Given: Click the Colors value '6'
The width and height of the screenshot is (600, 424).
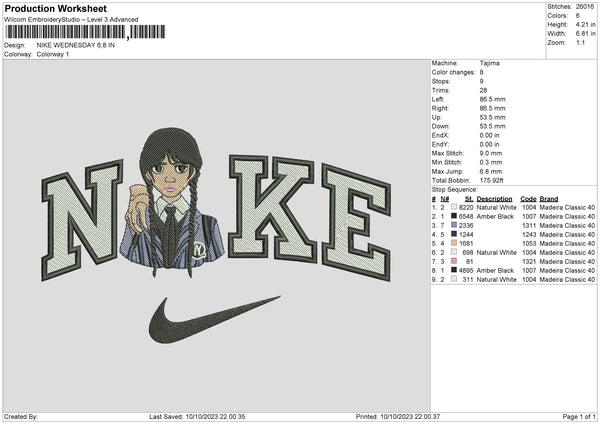Looking at the screenshot, I should point(577,16).
